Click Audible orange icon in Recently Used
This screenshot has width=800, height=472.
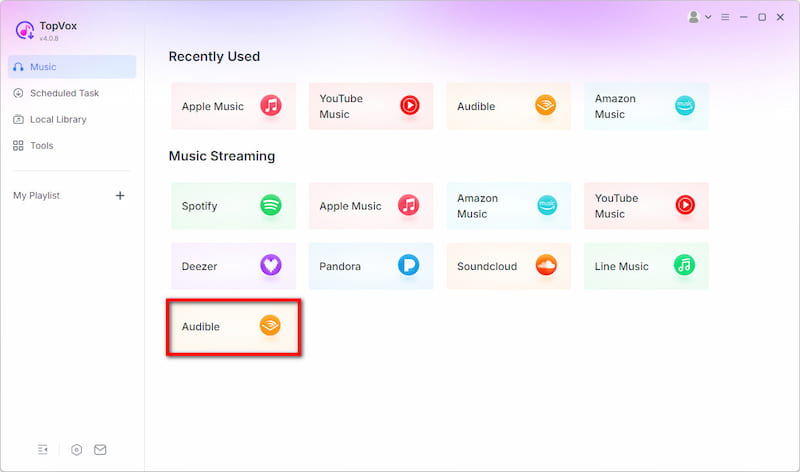tap(546, 105)
